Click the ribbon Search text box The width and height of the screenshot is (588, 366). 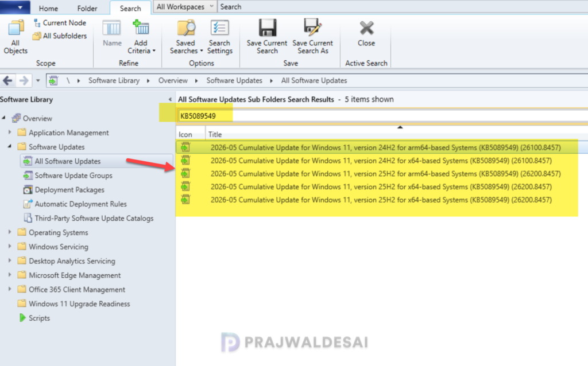point(402,7)
